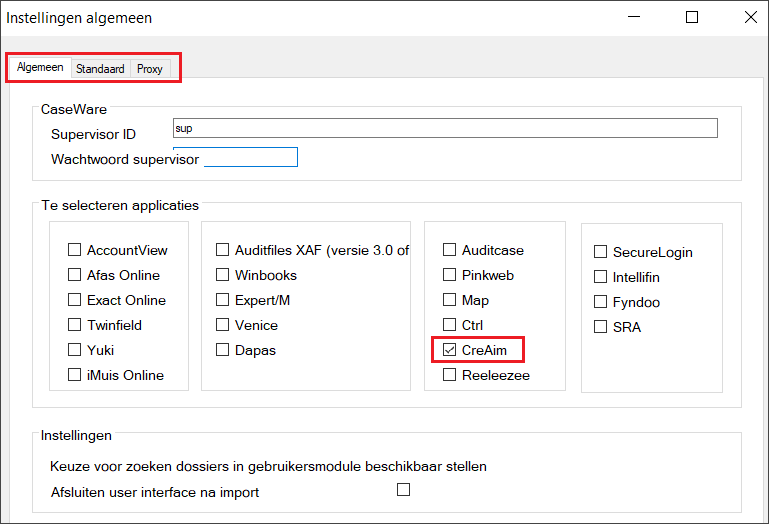This screenshot has height=524, width=769.
Task: Check the Dapas option
Action: [x=222, y=350]
